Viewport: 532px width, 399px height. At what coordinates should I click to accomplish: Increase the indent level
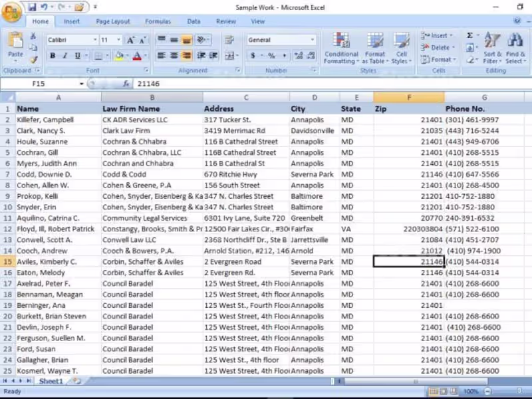[213, 55]
